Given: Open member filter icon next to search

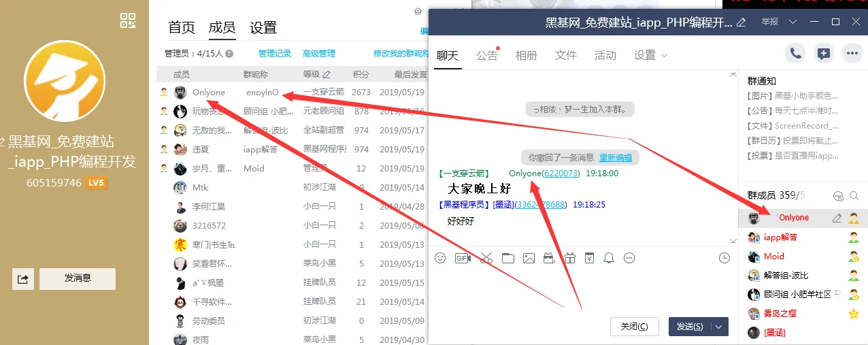Looking at the screenshot, I should click(x=838, y=196).
